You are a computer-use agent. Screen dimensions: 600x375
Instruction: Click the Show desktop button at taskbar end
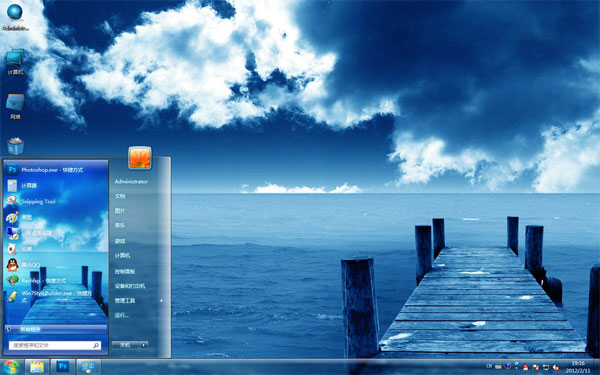(x=596, y=367)
